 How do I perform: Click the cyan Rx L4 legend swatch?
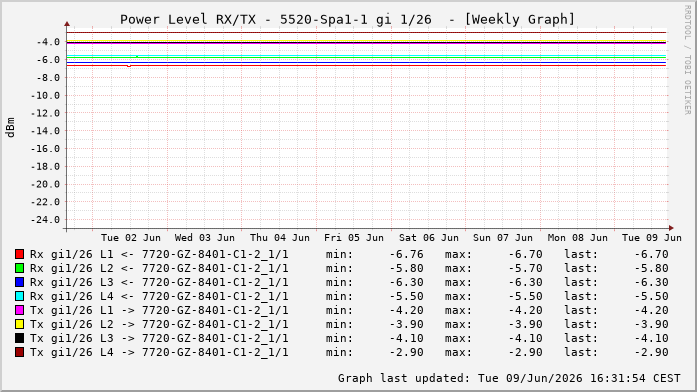[x=19, y=296]
